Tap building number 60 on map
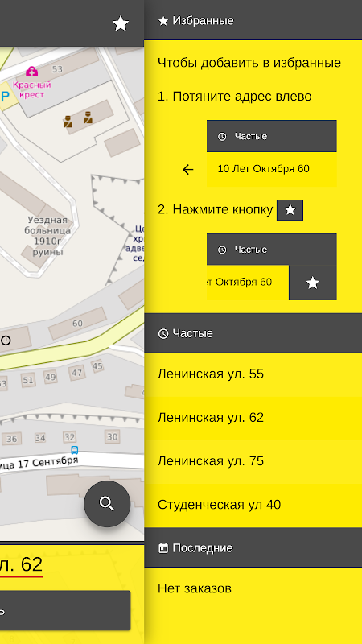 (x=77, y=324)
